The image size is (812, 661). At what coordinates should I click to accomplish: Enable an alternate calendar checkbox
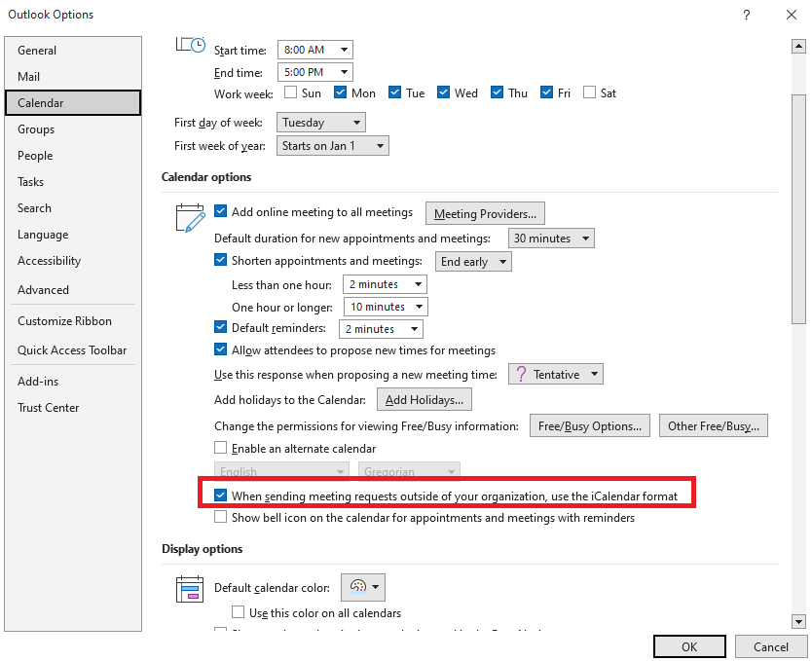221,447
